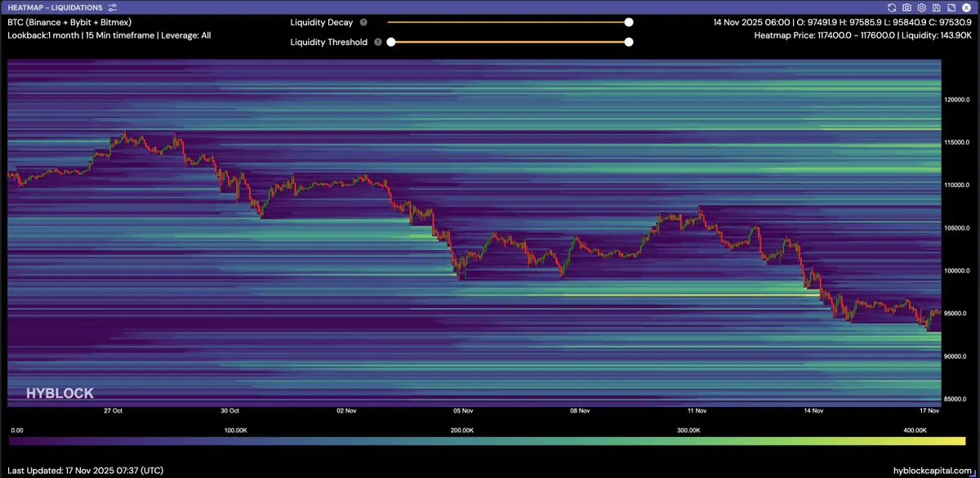Click the 200.00K color scale label

pos(461,429)
